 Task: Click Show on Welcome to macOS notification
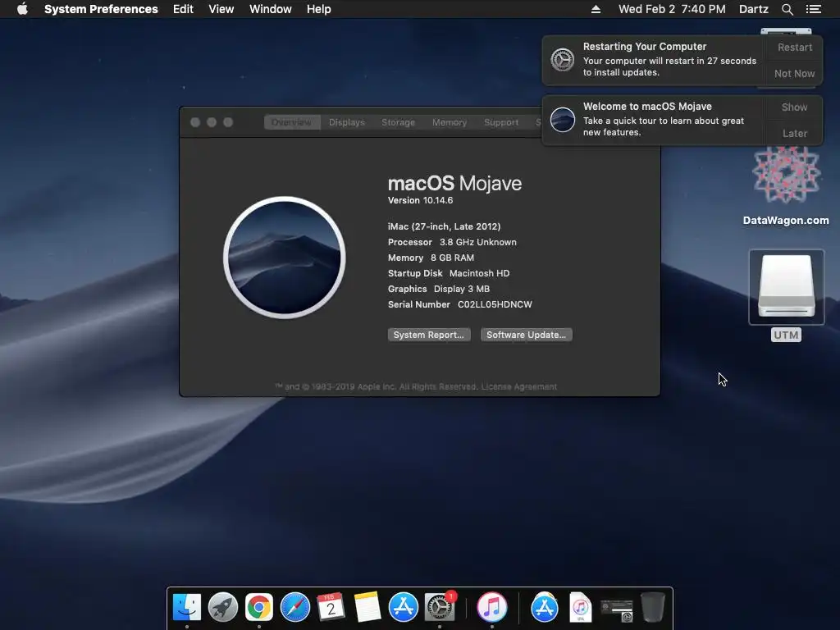point(794,107)
